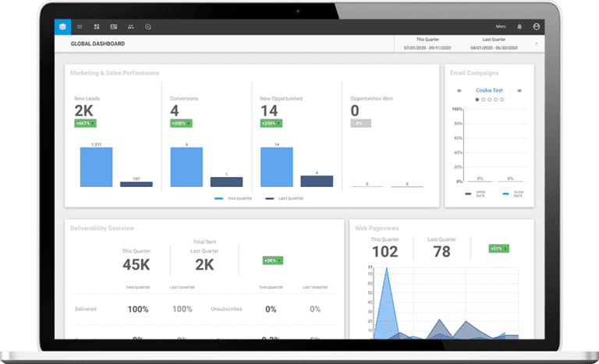
Task: Go to previous email campaign with left arrow
Action: click(x=459, y=90)
